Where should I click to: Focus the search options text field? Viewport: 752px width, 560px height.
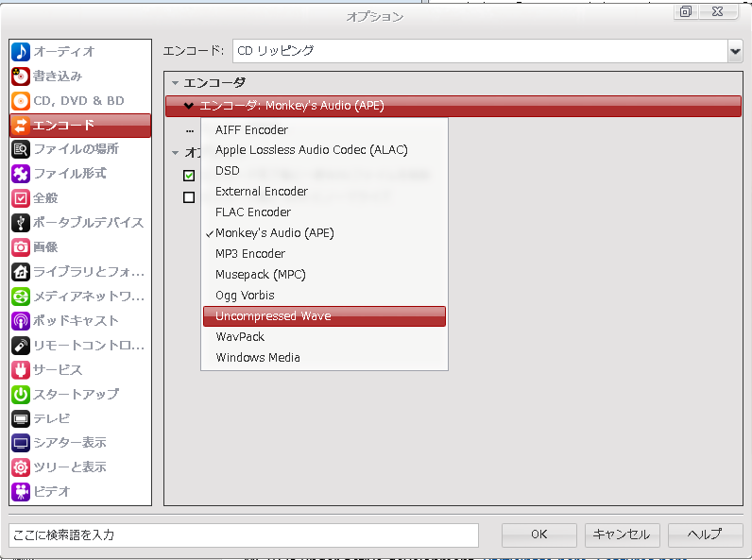(x=244, y=535)
